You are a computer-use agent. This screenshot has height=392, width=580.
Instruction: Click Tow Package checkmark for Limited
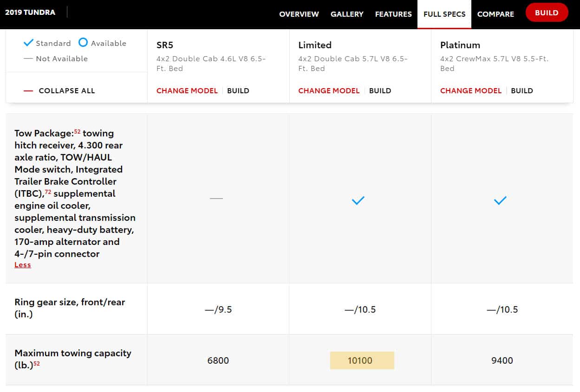[x=358, y=200]
